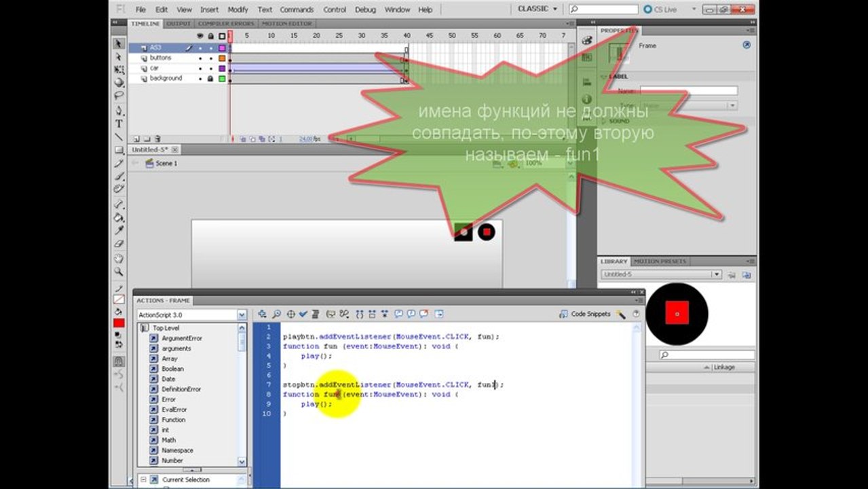Toggle lock dot on buttons layer
This screenshot has width=868, height=489.
[210, 58]
